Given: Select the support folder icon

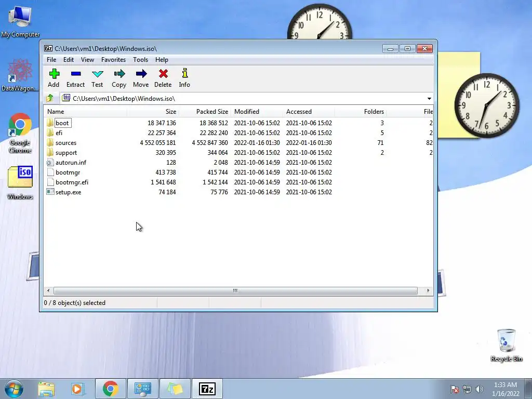Looking at the screenshot, I should 50,152.
